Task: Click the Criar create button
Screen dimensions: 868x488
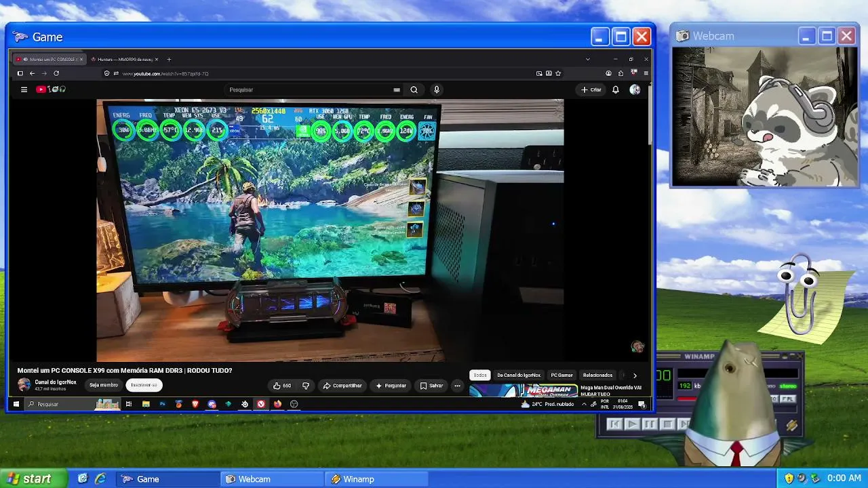Action: coord(591,89)
